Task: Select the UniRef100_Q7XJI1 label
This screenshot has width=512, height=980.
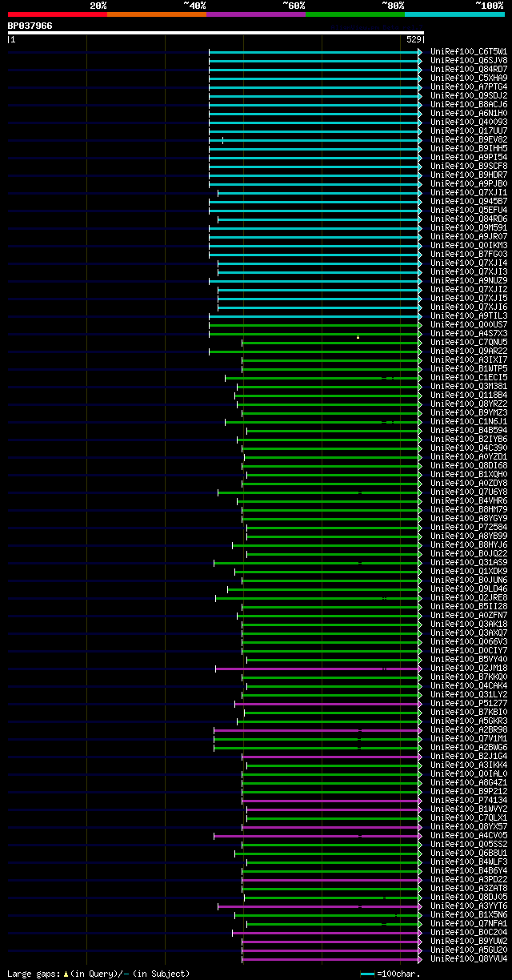Action: 469,192
